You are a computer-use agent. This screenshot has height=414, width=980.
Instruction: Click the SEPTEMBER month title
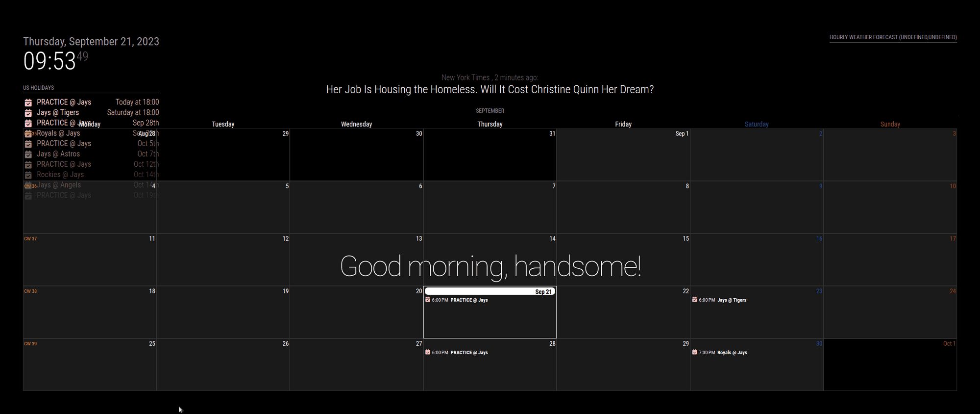[490, 111]
